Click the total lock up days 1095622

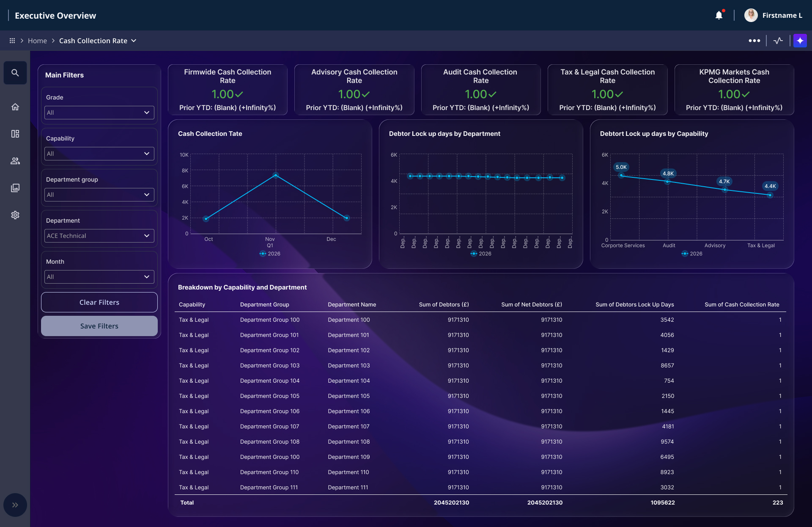(663, 502)
